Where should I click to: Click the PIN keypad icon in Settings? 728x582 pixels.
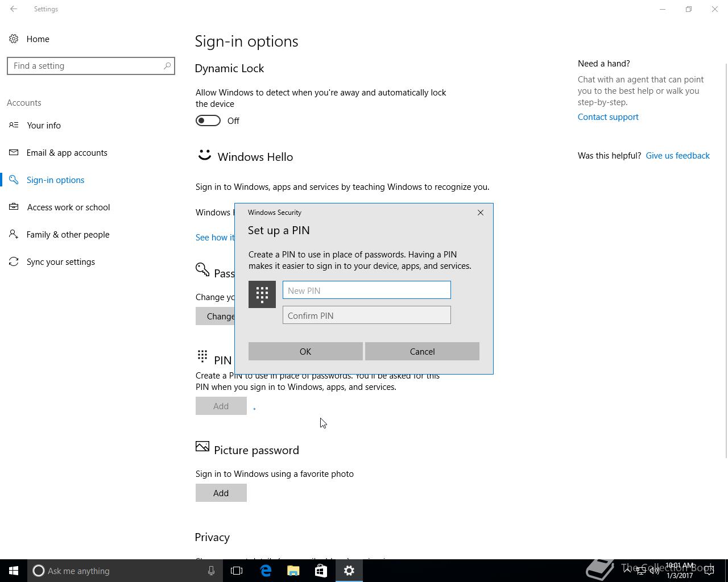pyautogui.click(x=202, y=356)
